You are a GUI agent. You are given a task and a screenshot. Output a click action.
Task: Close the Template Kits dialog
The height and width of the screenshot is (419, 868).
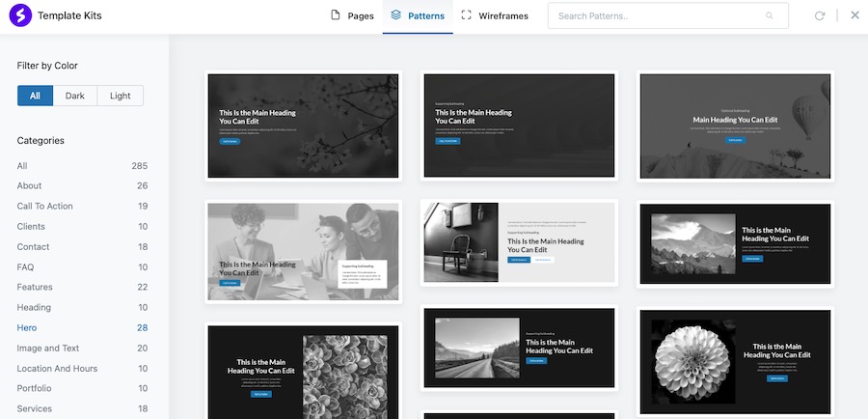pos(854,15)
